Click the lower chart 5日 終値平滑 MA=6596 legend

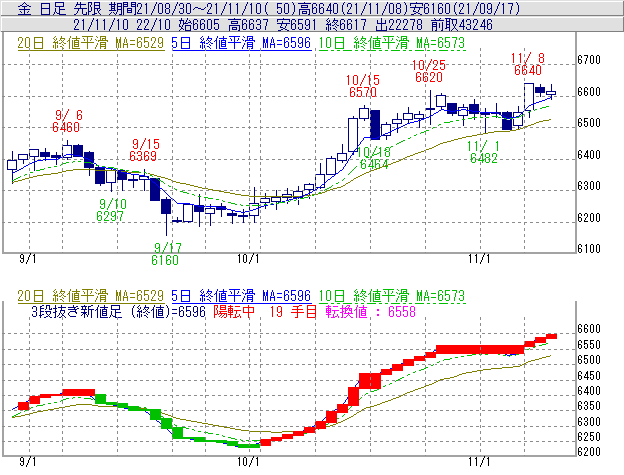point(241,296)
